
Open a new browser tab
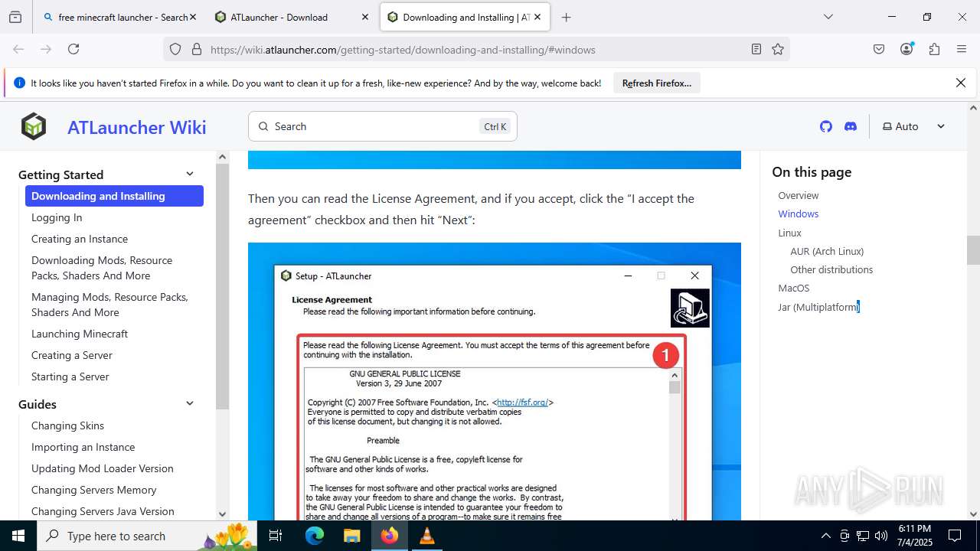click(567, 17)
